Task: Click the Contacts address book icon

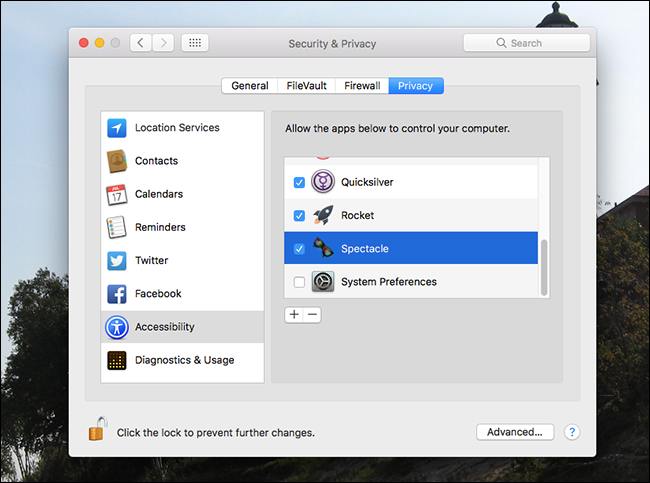Action: tap(117, 161)
